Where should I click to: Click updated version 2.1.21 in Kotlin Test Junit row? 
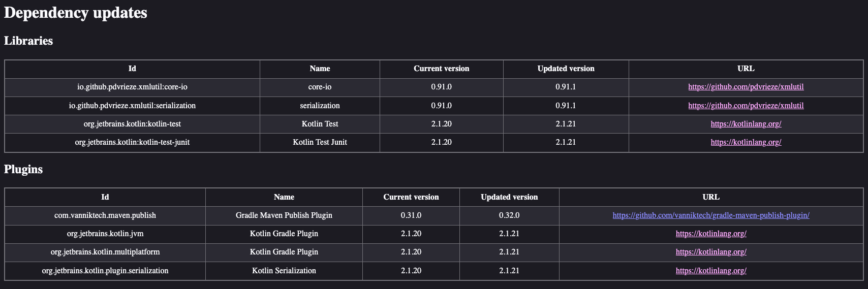pos(566,142)
